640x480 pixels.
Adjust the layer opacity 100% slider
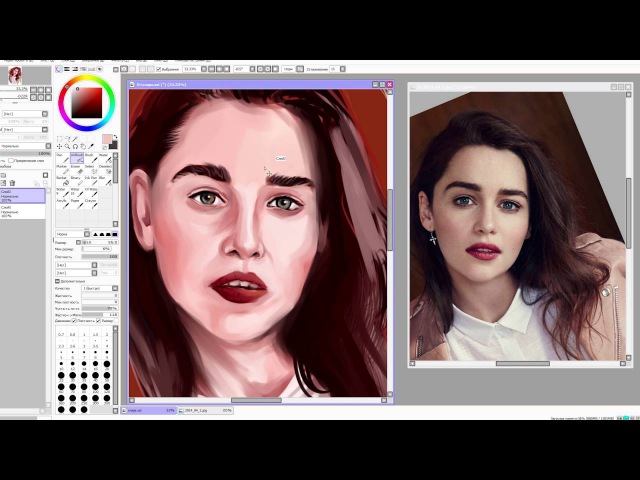25,153
